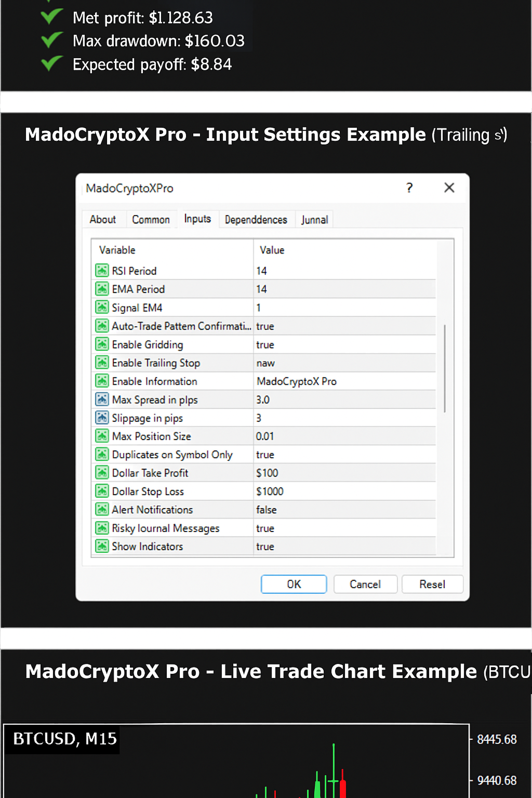The height and width of the screenshot is (798, 532).
Task: Click the Max Spread in pips icon
Action: (102, 400)
